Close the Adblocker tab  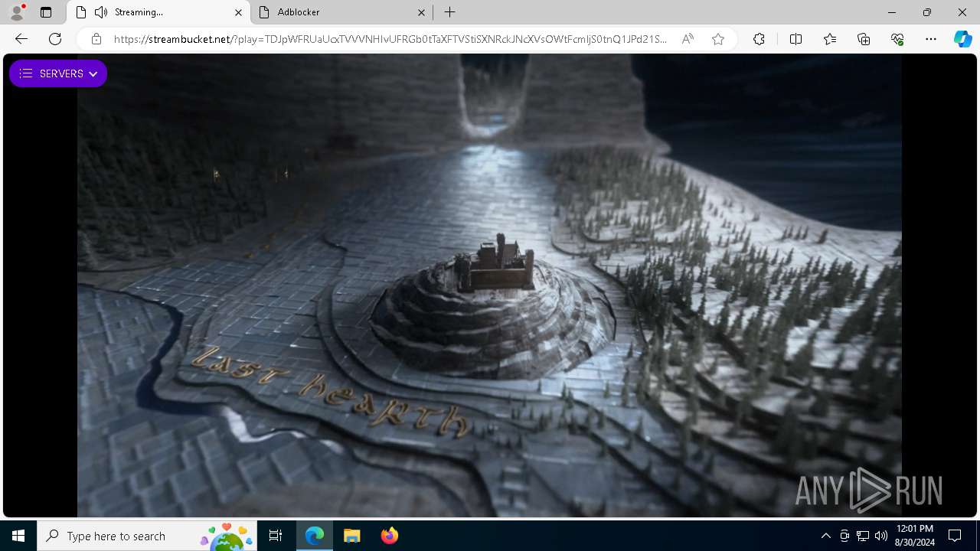[x=421, y=12]
